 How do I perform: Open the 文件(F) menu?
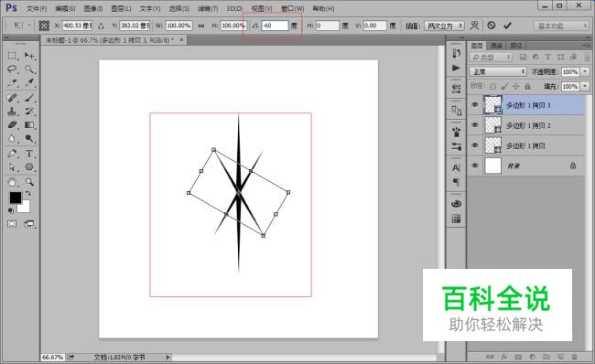pos(37,8)
